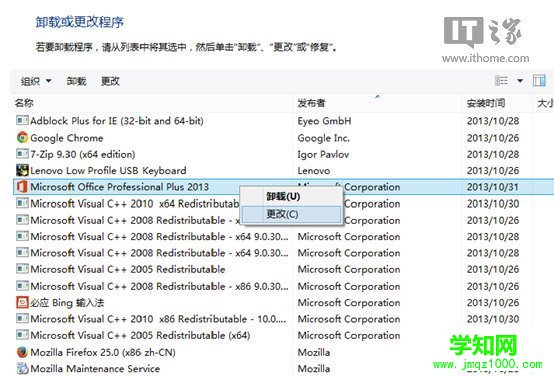The width and height of the screenshot is (554, 376).
Task: Click the Microsoft Office Professional Plus 2013 icon
Action: pyautogui.click(x=22, y=187)
